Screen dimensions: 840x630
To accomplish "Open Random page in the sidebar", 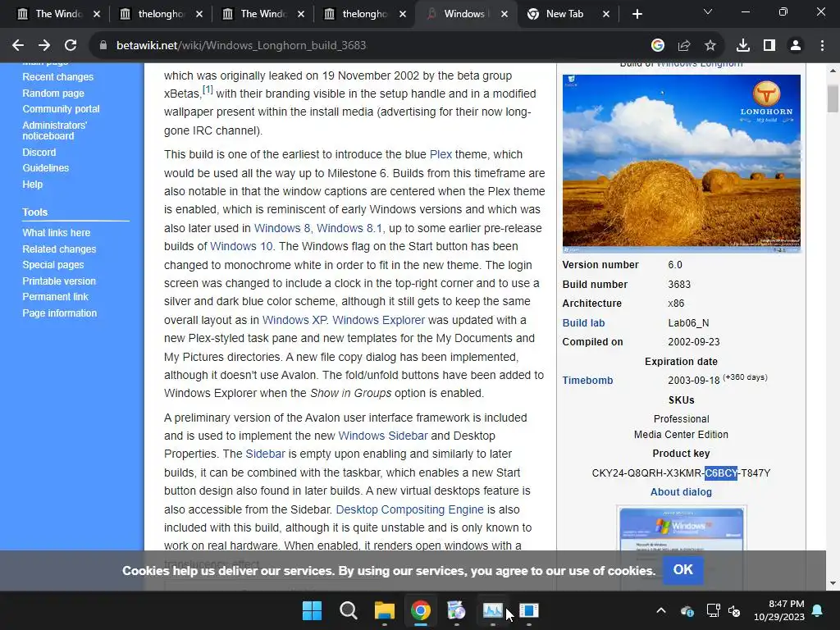I will pos(53,94).
